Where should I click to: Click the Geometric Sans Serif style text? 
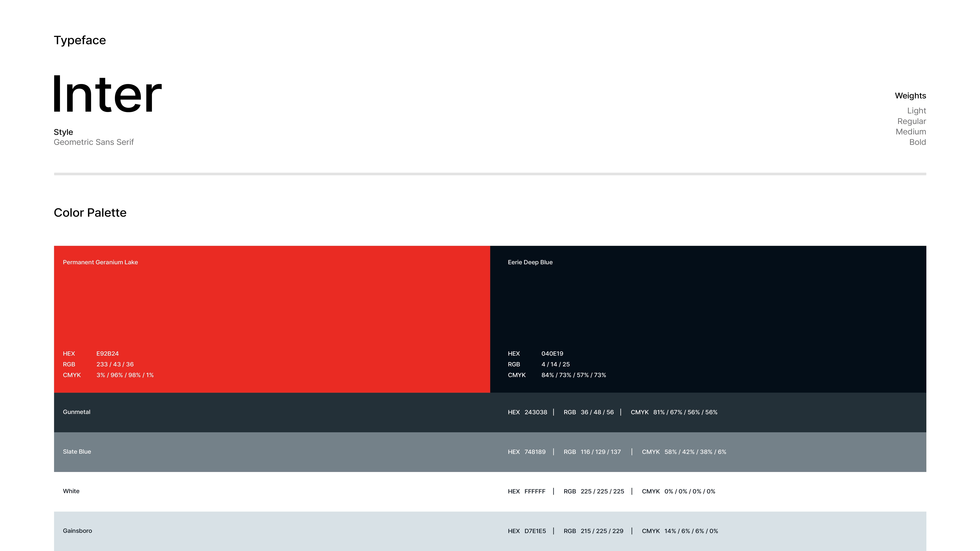click(94, 142)
